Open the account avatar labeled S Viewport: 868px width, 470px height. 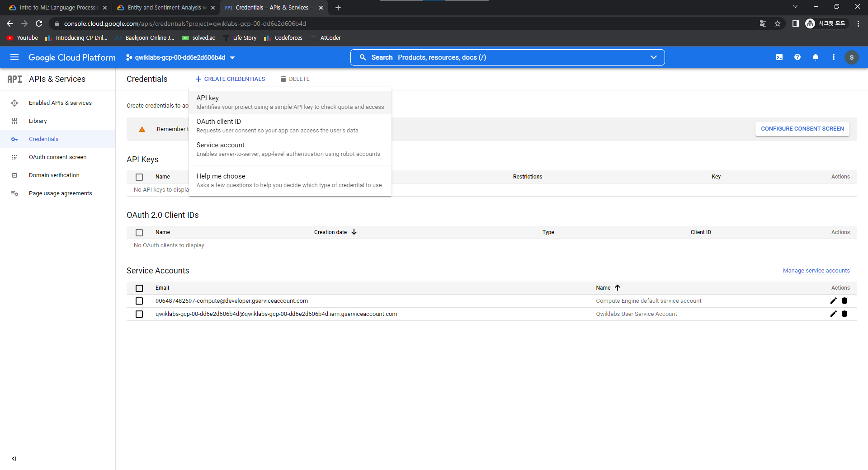pyautogui.click(x=852, y=57)
